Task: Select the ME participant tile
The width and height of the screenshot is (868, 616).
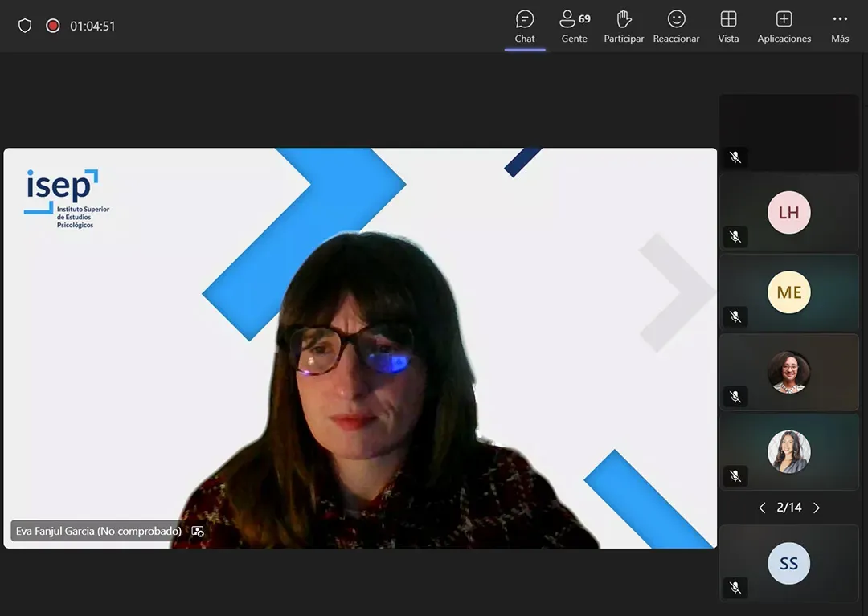Action: click(789, 292)
